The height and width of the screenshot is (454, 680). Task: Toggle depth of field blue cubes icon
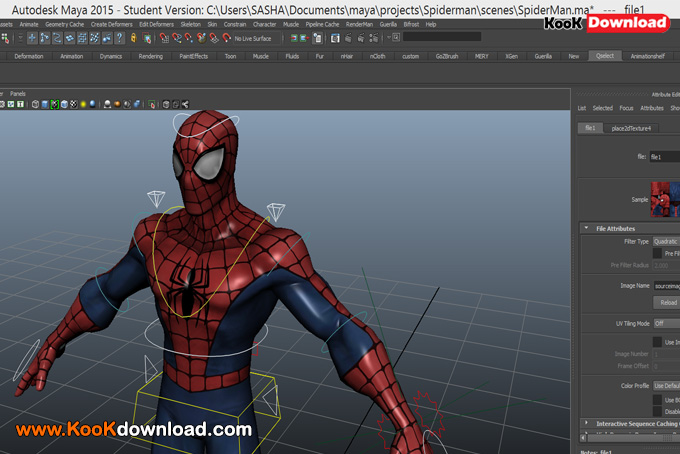137,104
